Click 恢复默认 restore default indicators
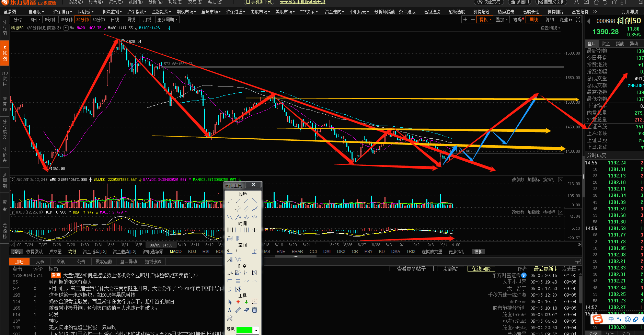This screenshot has height=335, width=644. (34, 252)
